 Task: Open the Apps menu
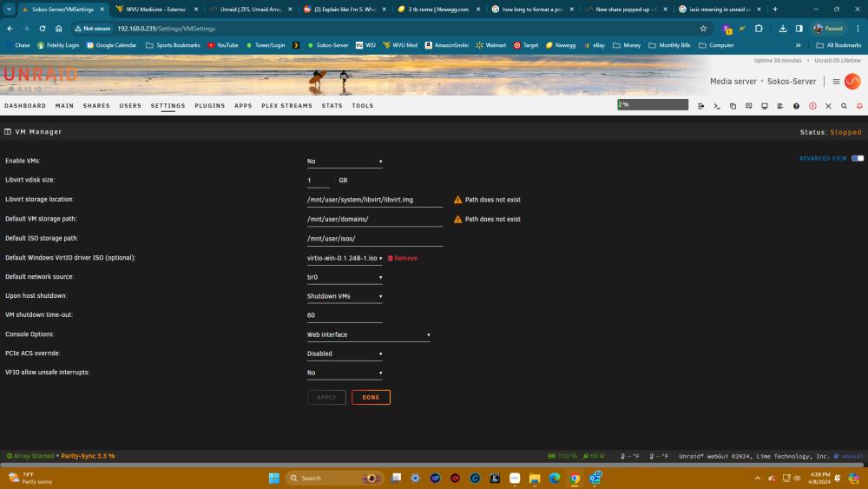[x=243, y=106]
